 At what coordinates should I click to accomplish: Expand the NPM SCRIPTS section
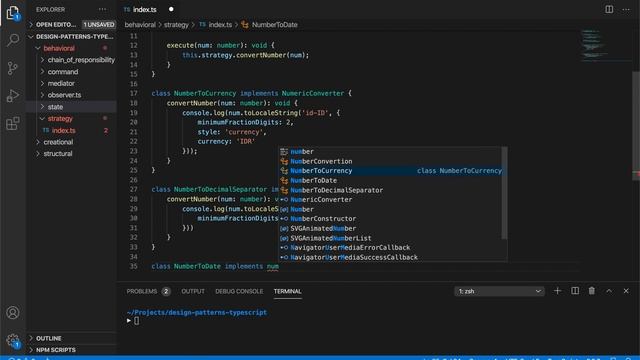click(71, 350)
